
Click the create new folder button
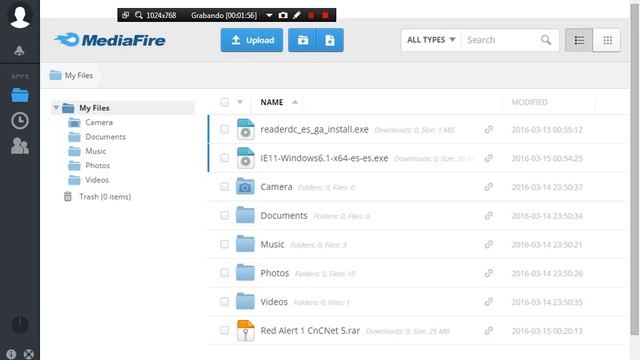click(302, 40)
